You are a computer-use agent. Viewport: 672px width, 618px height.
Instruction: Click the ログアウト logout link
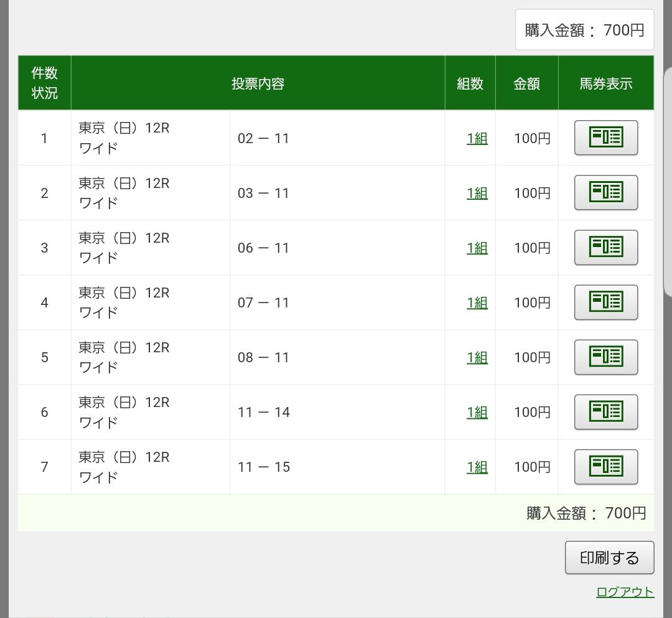tap(625, 592)
